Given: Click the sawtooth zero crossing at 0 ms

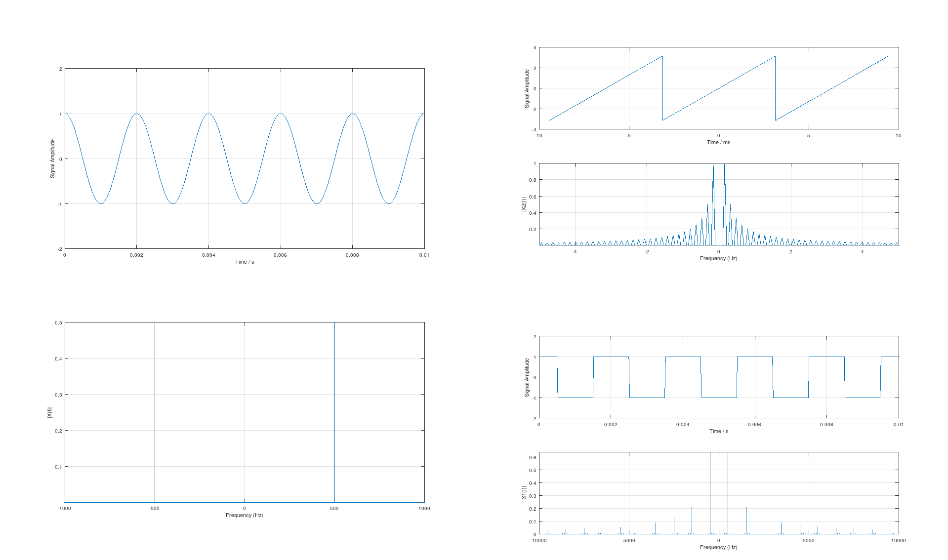Looking at the screenshot, I should click(719, 88).
